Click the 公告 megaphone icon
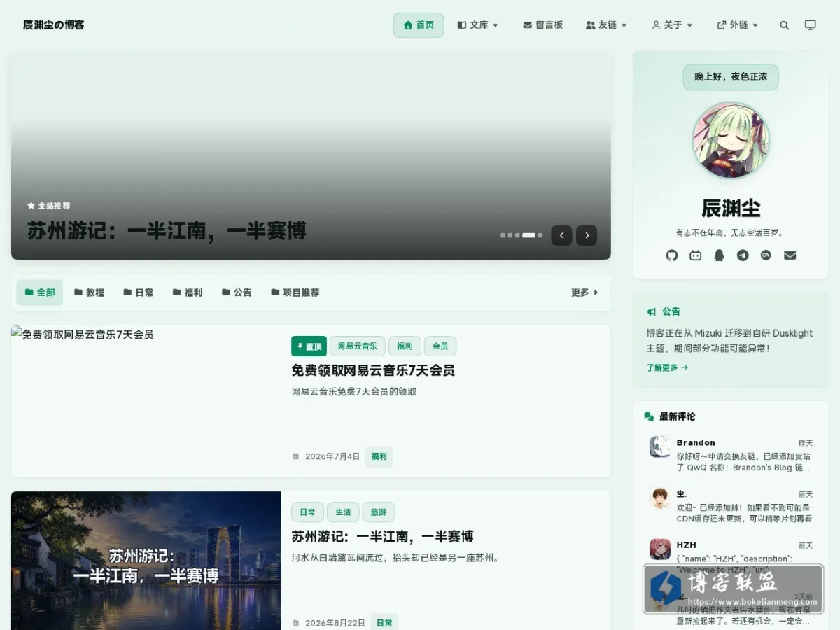This screenshot has height=630, width=840. coord(652,311)
